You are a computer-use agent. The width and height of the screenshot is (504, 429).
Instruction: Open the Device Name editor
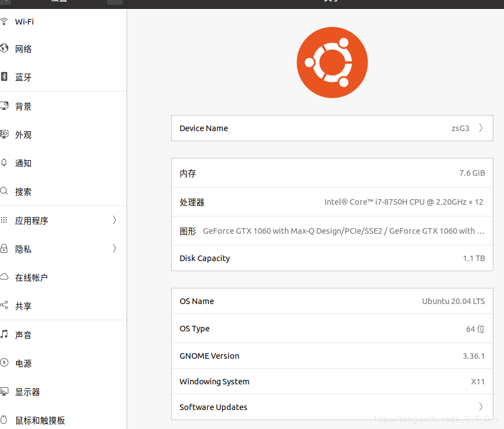point(480,128)
